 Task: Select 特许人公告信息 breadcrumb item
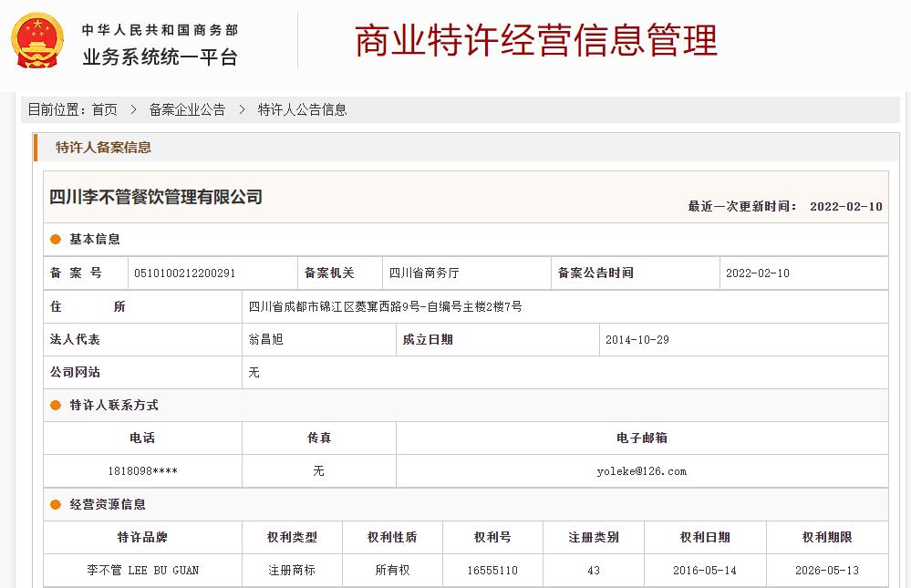pyautogui.click(x=302, y=109)
